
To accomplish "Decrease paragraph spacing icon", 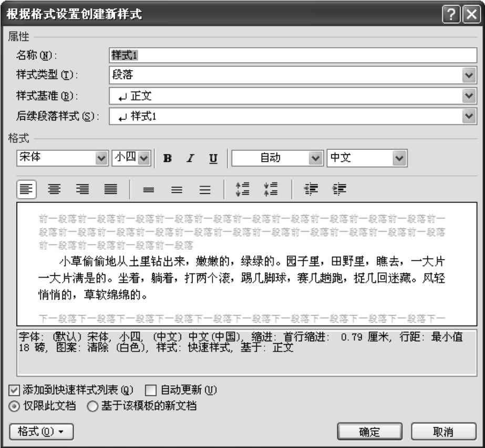I will click(271, 189).
